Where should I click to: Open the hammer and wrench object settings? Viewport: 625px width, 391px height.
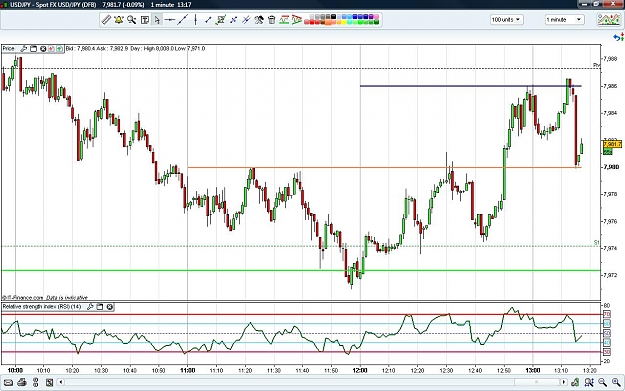tap(259, 20)
